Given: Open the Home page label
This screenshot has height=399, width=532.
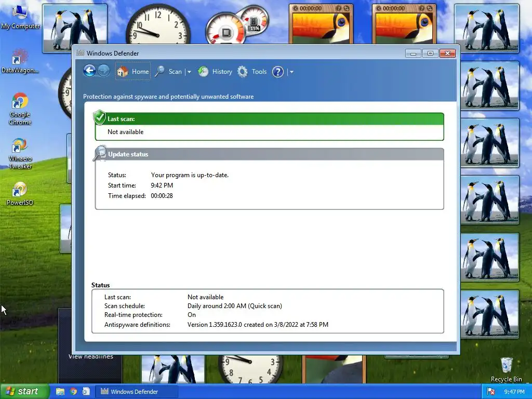Looking at the screenshot, I should (x=140, y=72).
